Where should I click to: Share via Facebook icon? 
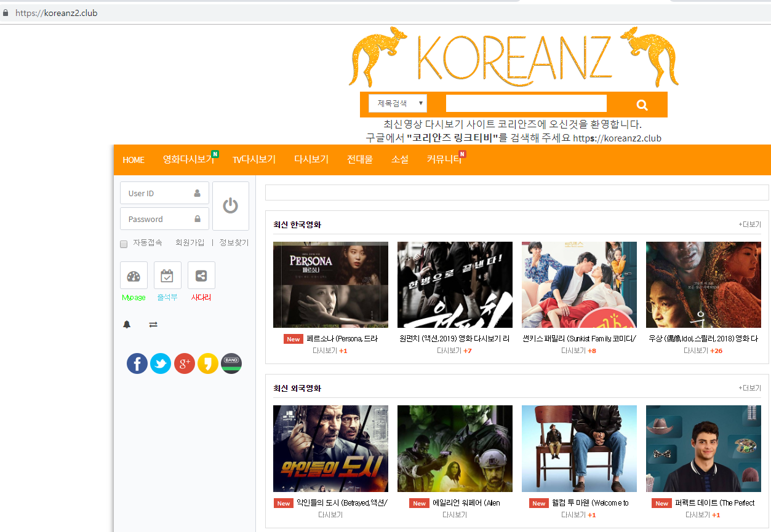[x=137, y=363]
